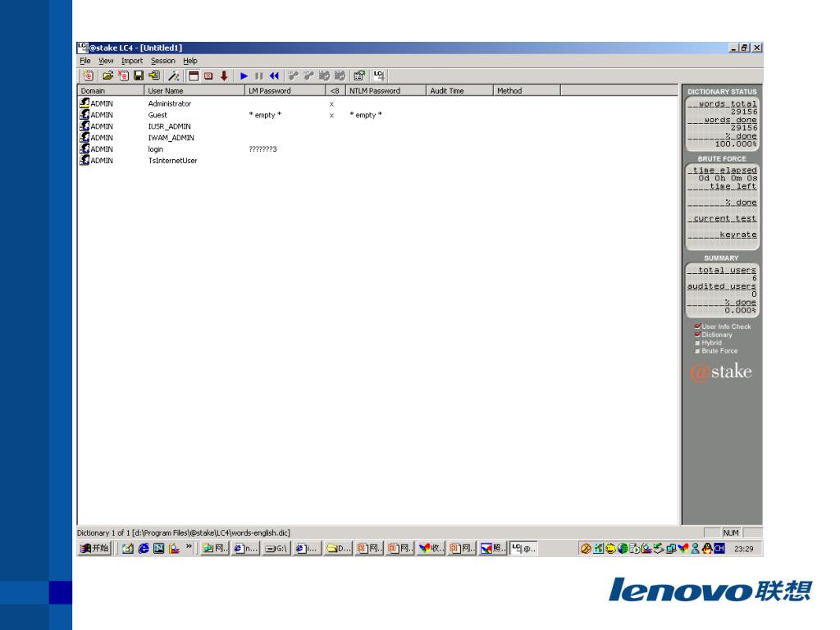Click the user icon in the login row
This screenshot has width=840, height=630.
pyautogui.click(x=84, y=148)
